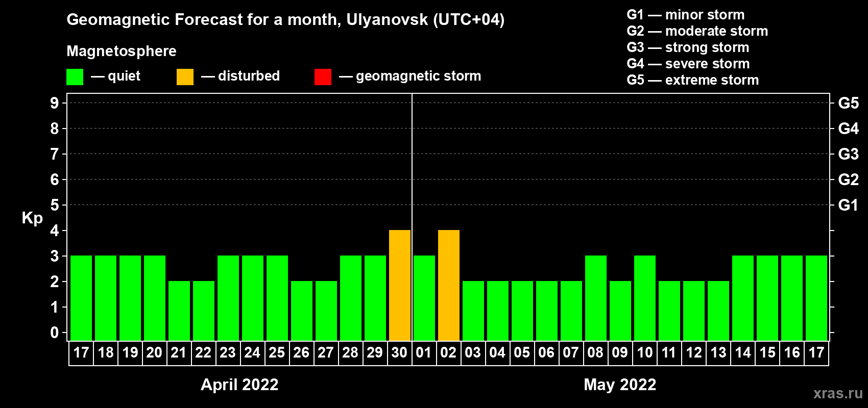Open the xras.ru watermark link

[837, 393]
